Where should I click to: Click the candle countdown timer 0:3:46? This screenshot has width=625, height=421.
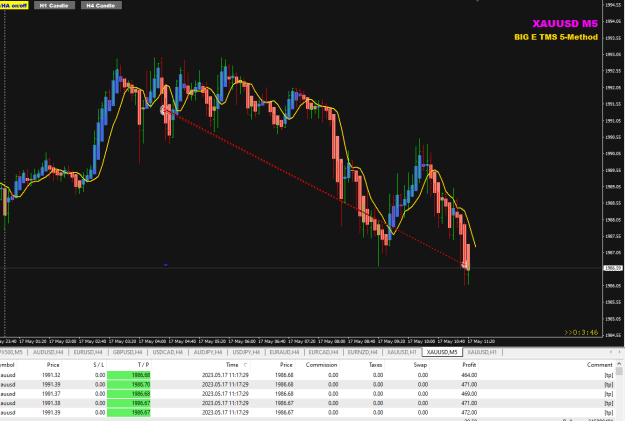(x=581, y=332)
